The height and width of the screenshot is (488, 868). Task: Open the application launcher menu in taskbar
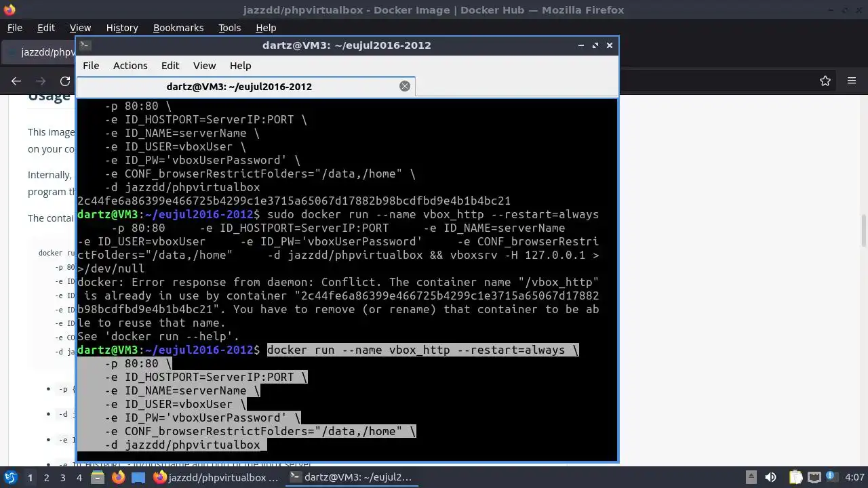pos(10,477)
